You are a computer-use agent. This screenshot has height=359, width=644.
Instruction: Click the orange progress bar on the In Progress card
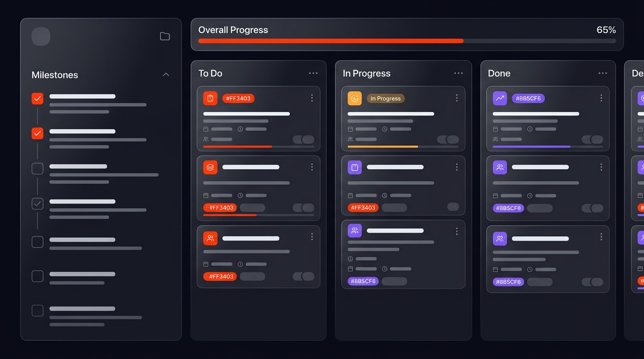point(403,147)
